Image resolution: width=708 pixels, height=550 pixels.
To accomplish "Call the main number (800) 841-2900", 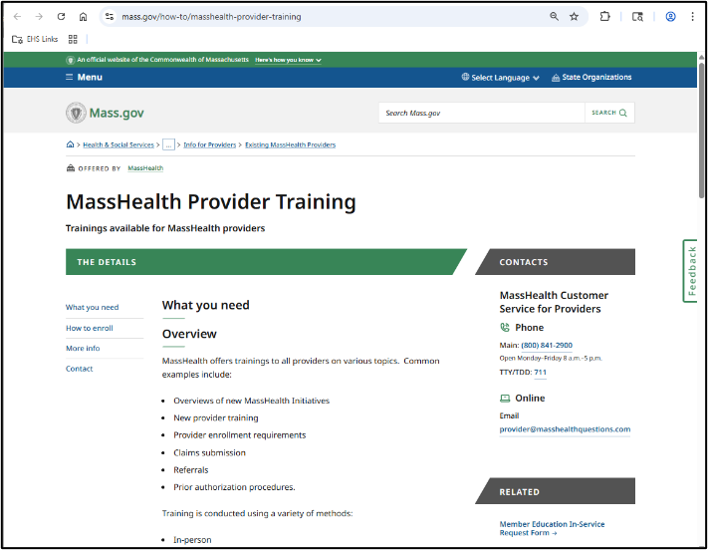I will click(x=547, y=345).
